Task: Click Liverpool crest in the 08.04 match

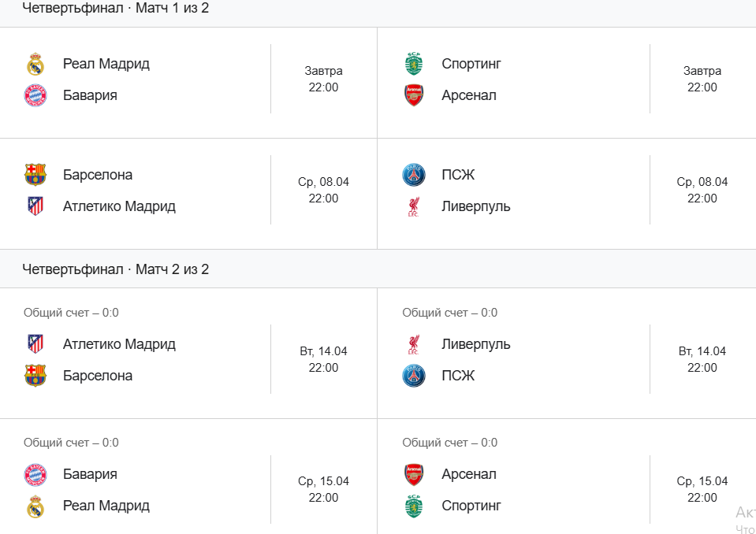Action: (x=414, y=206)
